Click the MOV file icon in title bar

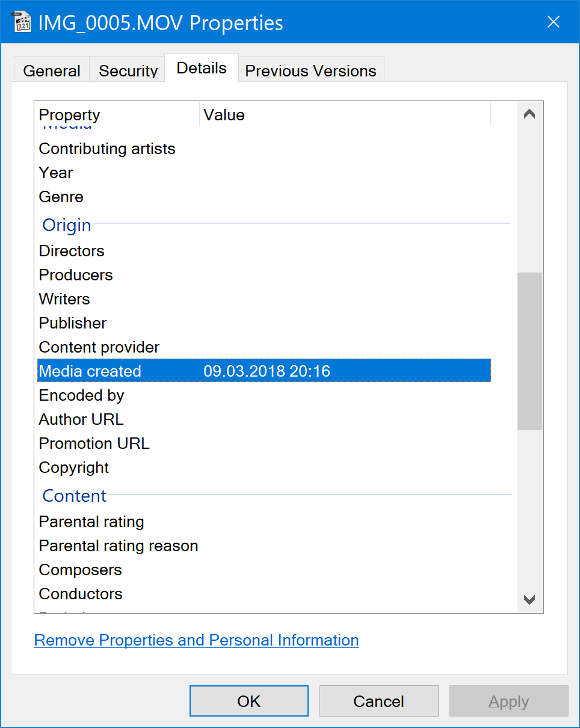click(x=22, y=23)
